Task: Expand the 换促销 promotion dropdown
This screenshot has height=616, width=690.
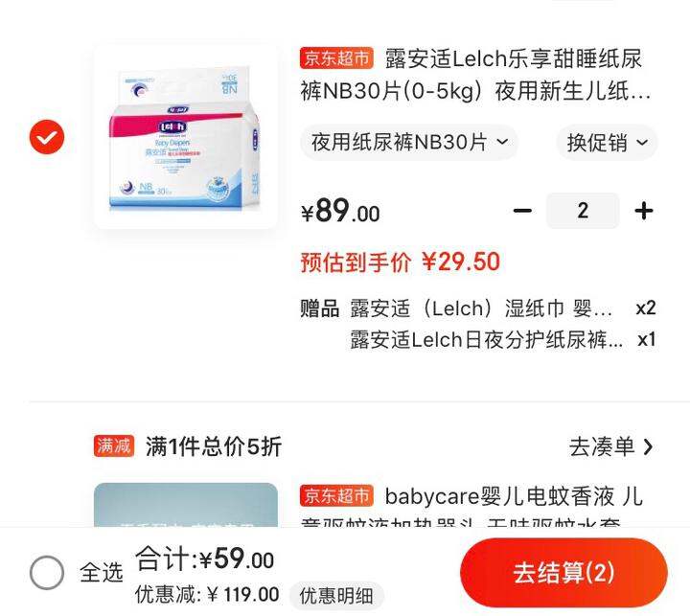Action: [x=607, y=143]
